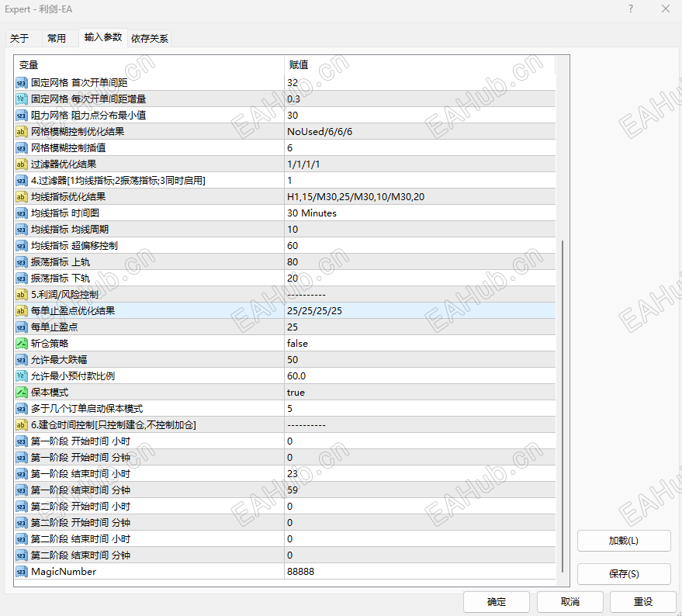The width and height of the screenshot is (682, 616).
Task: Cancel with the 取消 button
Action: [x=569, y=601]
